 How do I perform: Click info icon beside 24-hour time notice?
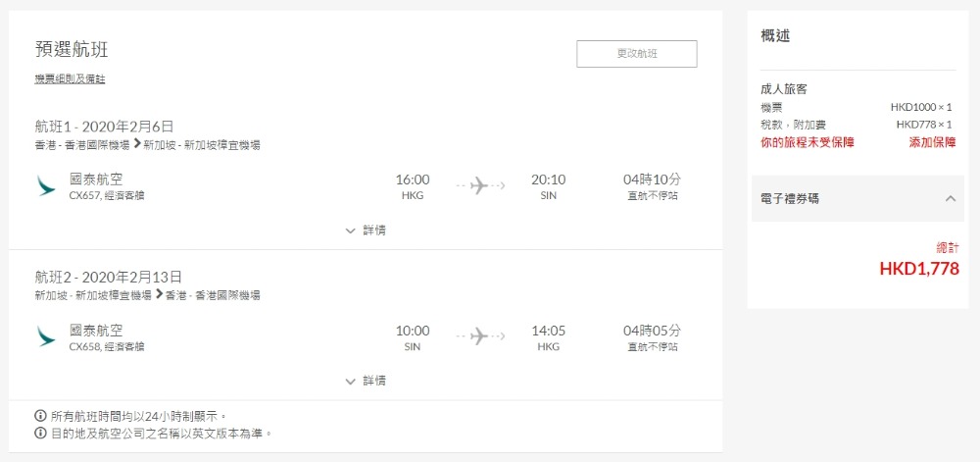click(41, 416)
